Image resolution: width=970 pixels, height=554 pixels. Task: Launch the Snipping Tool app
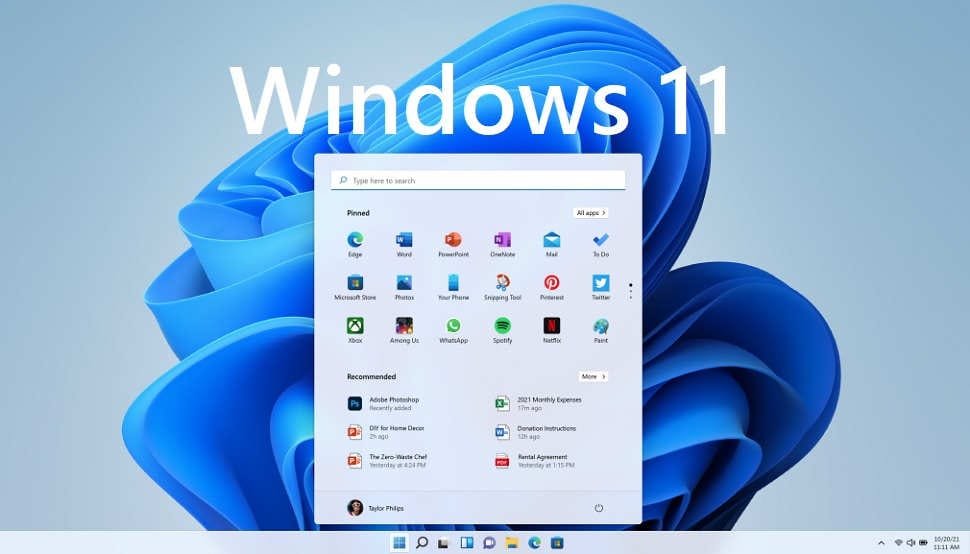click(x=502, y=283)
